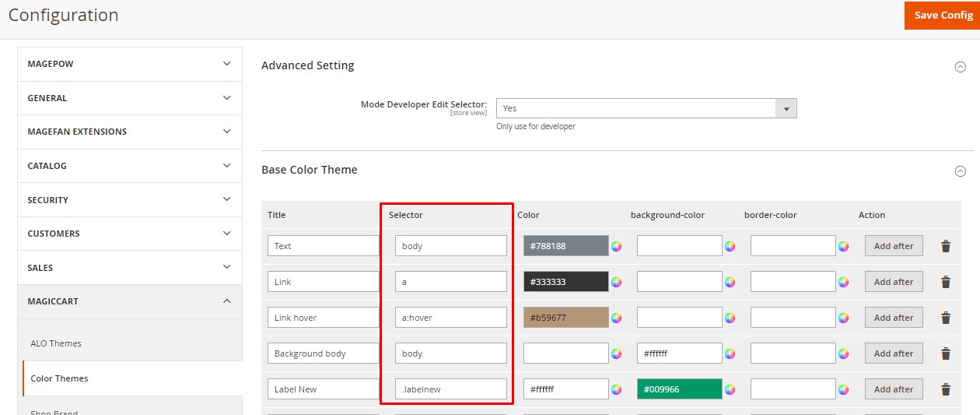
Task: Open color wheel next to Link border-color field
Action: [x=843, y=282]
